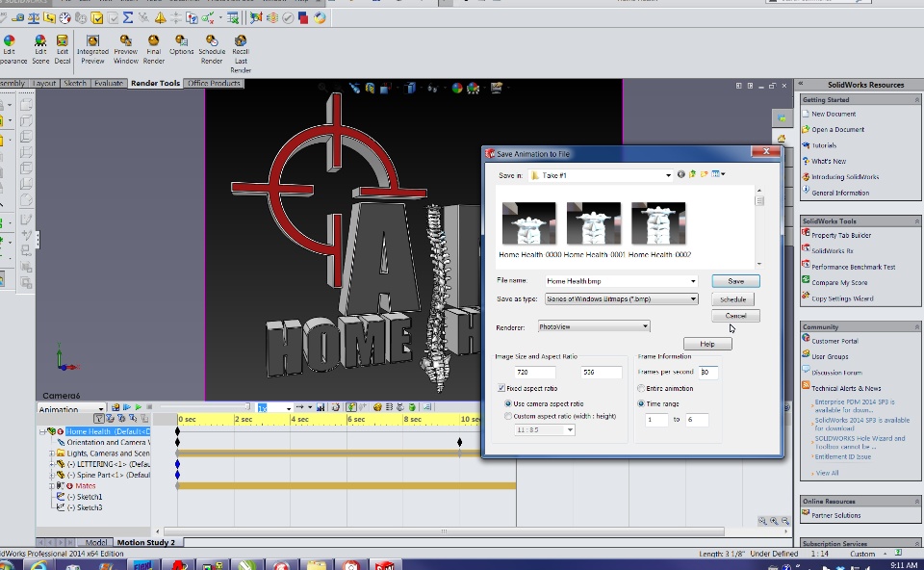Select Custom aspect ratio option
The image size is (924, 570).
[x=508, y=416]
